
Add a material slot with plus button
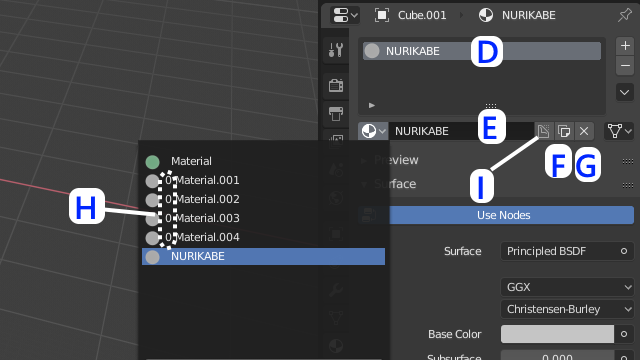click(625, 46)
